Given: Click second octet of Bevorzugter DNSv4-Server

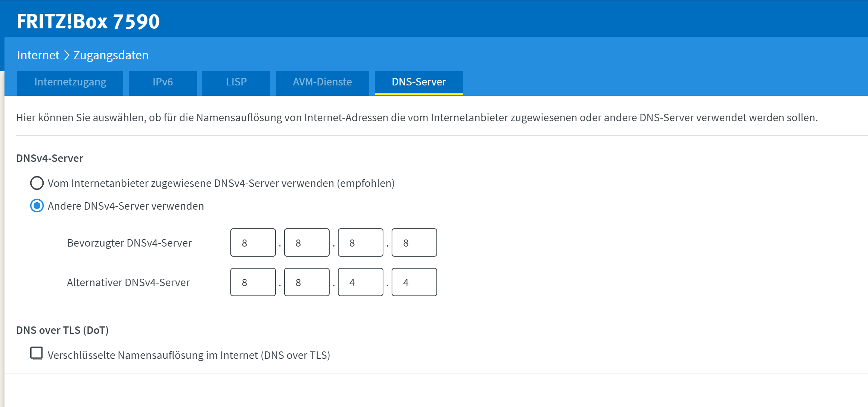Looking at the screenshot, I should (307, 242).
